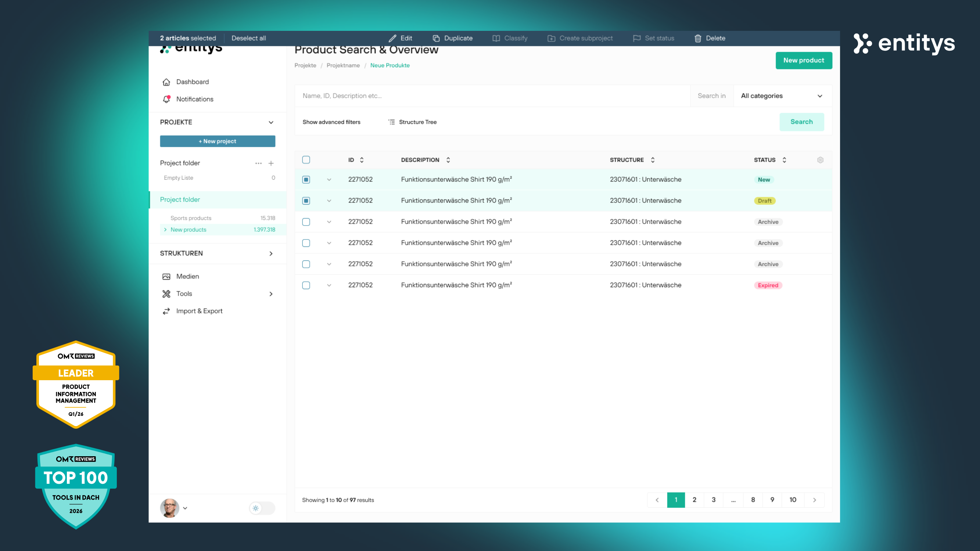The height and width of the screenshot is (551, 980).
Task: Open table column settings gear
Action: point(820,160)
